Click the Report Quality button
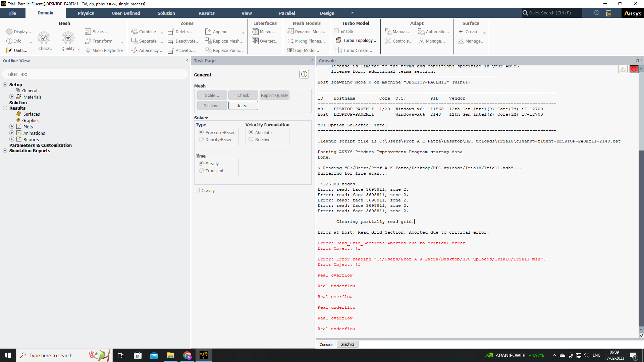 [274, 95]
